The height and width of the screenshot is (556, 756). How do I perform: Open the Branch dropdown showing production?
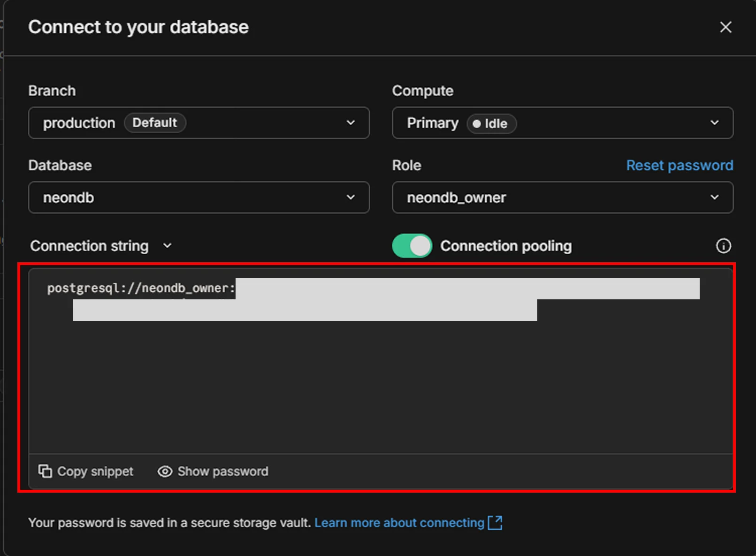tap(199, 123)
